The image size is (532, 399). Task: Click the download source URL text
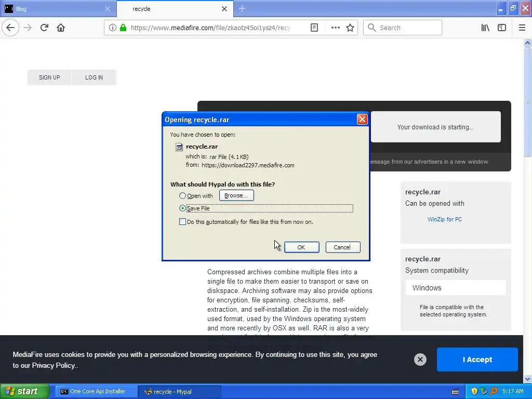pyautogui.click(x=248, y=165)
